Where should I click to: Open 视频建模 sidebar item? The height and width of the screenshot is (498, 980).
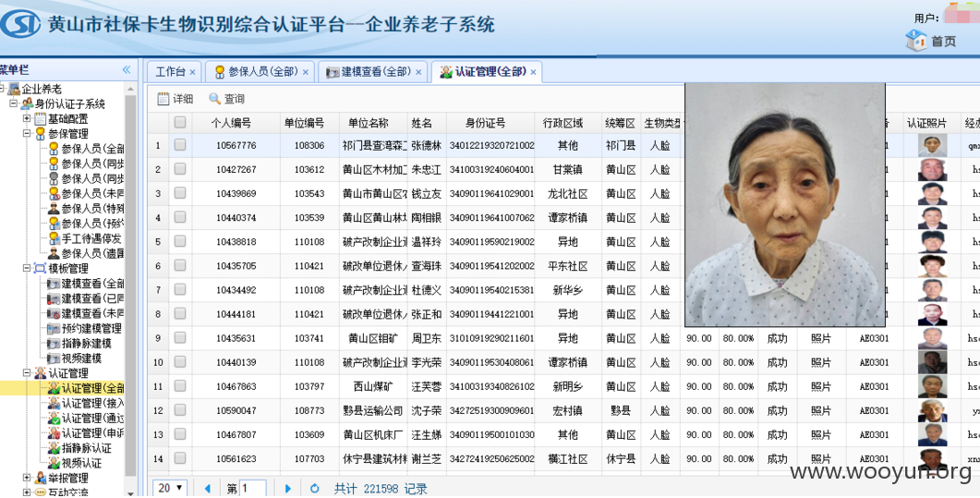tap(75, 358)
